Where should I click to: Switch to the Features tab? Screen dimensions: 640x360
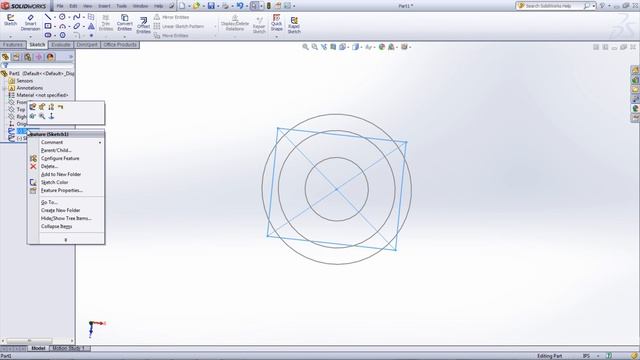(13, 44)
